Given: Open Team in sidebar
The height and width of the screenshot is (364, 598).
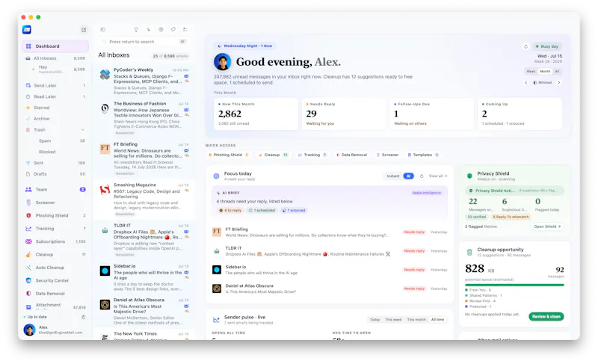Looking at the screenshot, I should [55, 189].
